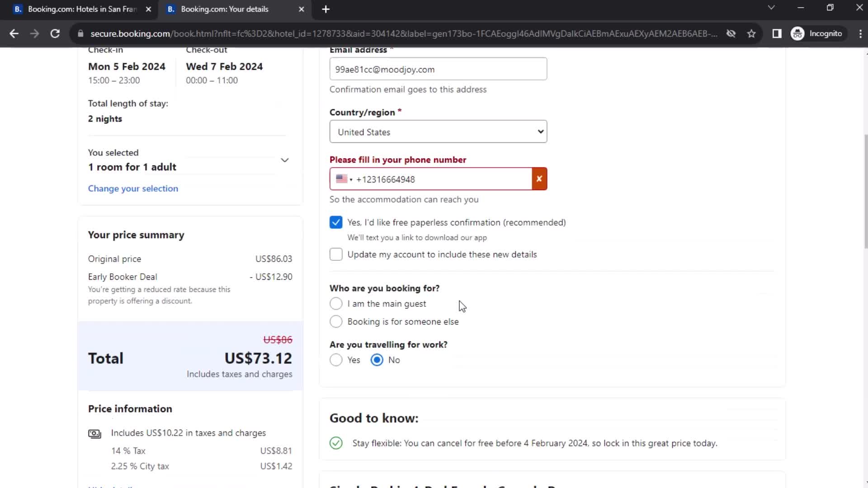Viewport: 868px width, 488px height.
Task: Toggle update account details checkbox
Action: 335,254
